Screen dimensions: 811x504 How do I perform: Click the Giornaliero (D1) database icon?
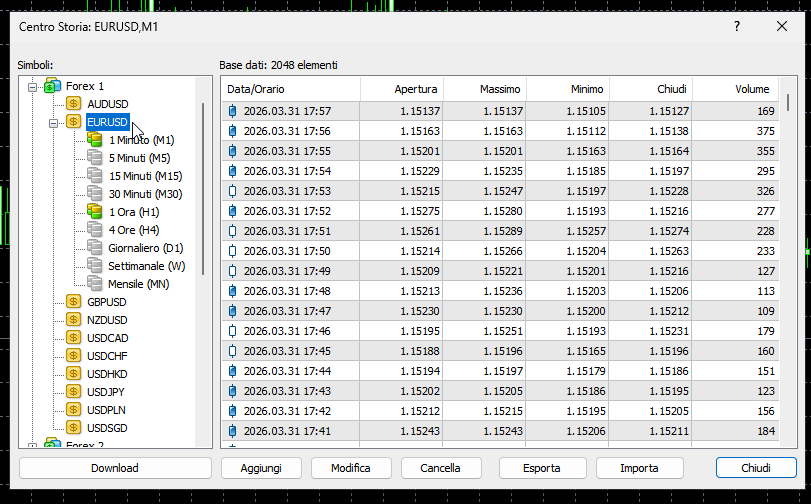coord(94,247)
